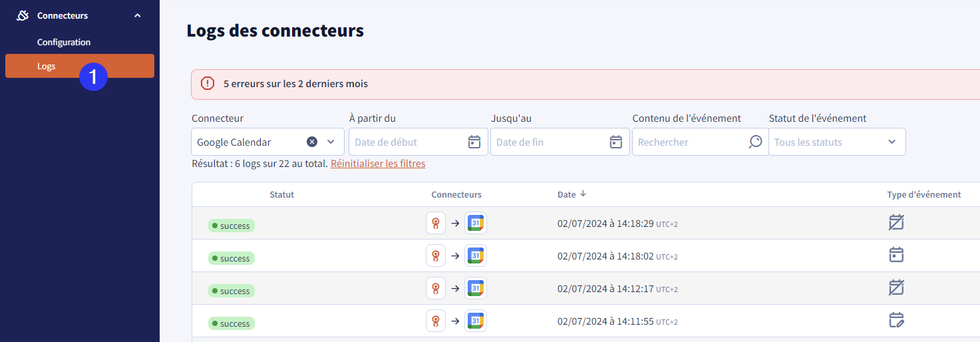This screenshot has height=342, width=980.
Task: Click the calendar event icon at 14:18:02
Action: pos(896,255)
